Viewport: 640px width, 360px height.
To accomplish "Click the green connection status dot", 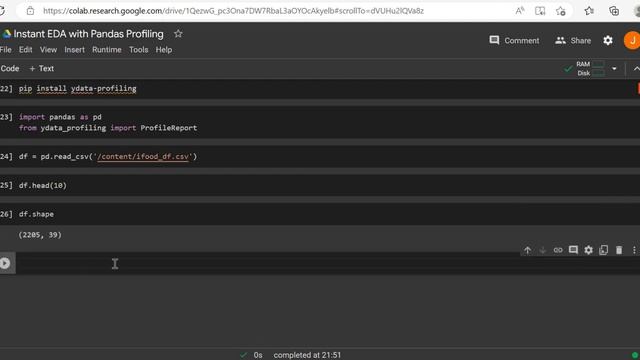I will tap(635, 355).
